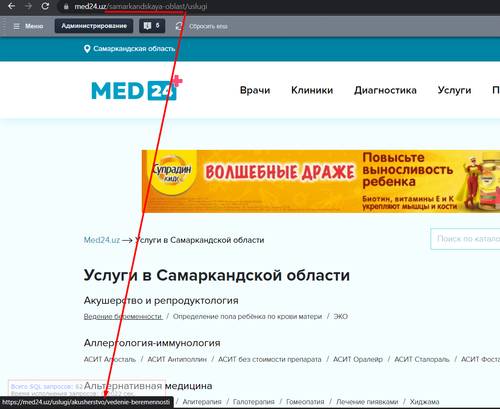Open АСИТ Оралейр link
This screenshot has height=409, width=500.
(358, 359)
